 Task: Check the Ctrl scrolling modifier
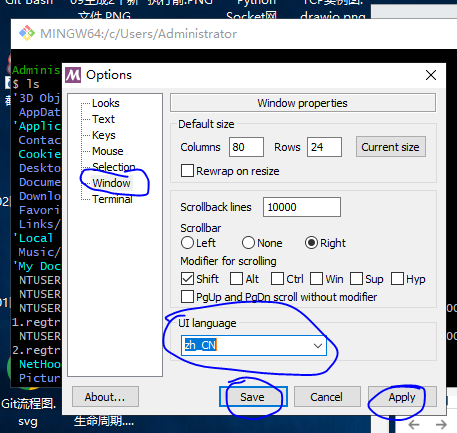pyautogui.click(x=277, y=279)
